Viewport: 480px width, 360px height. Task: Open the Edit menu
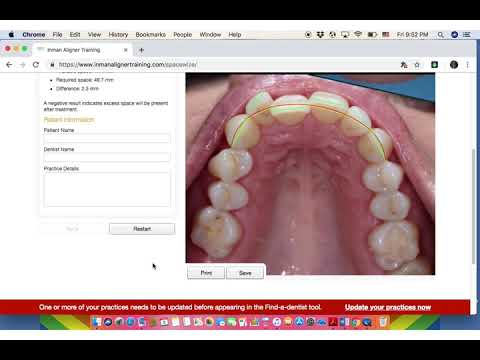click(75, 35)
